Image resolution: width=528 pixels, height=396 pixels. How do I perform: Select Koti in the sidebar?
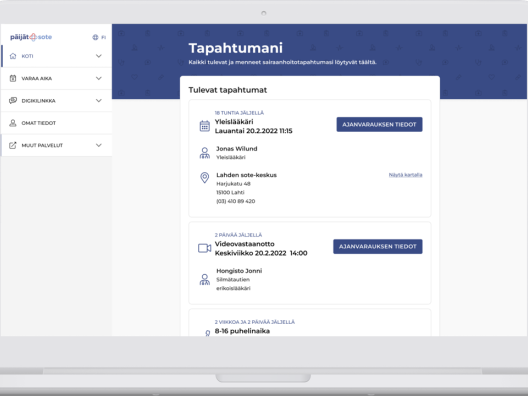pyautogui.click(x=57, y=56)
